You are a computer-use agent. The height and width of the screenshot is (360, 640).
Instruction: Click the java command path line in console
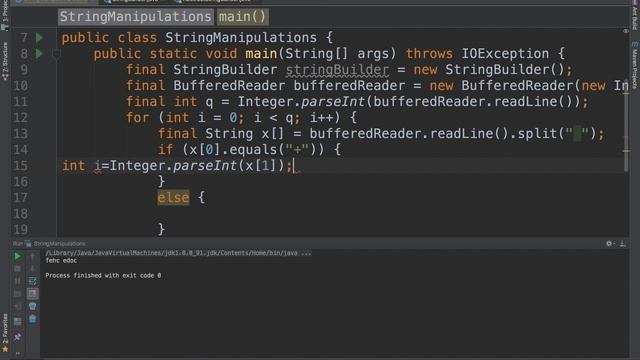click(178, 253)
